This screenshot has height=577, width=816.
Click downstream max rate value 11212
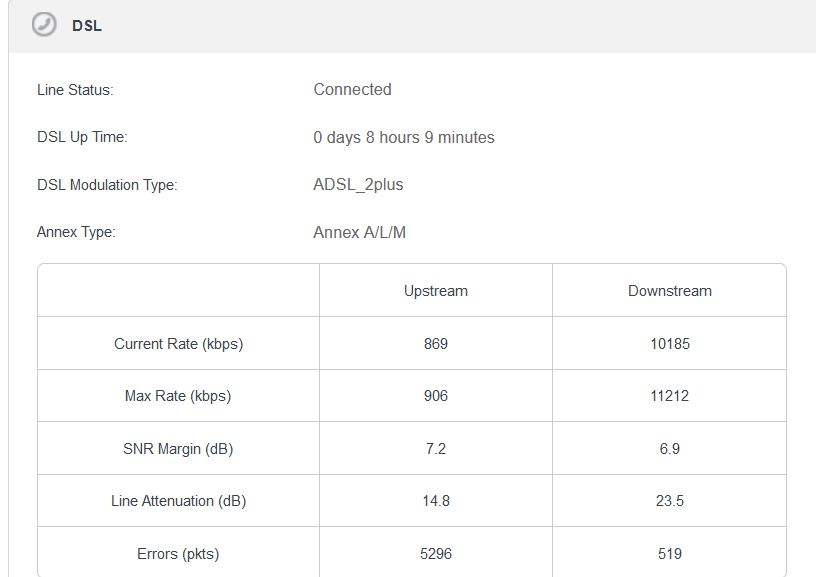pyautogui.click(x=669, y=396)
